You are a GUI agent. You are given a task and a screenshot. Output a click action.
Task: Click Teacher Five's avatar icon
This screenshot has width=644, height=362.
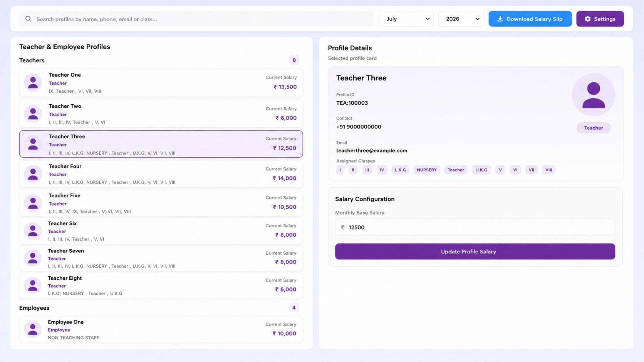pos(33,203)
